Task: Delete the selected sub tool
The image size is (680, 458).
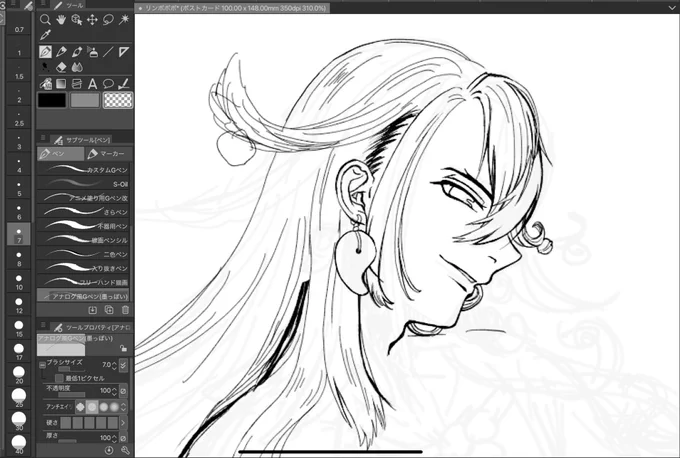Action: tap(125, 310)
